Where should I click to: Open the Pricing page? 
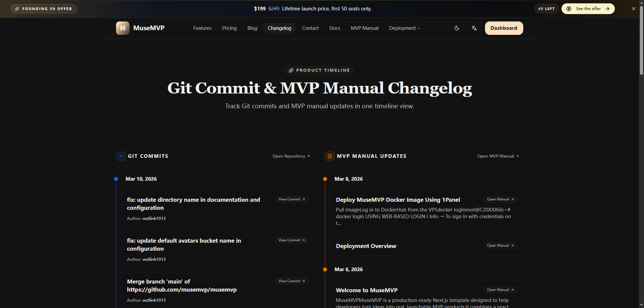(229, 28)
